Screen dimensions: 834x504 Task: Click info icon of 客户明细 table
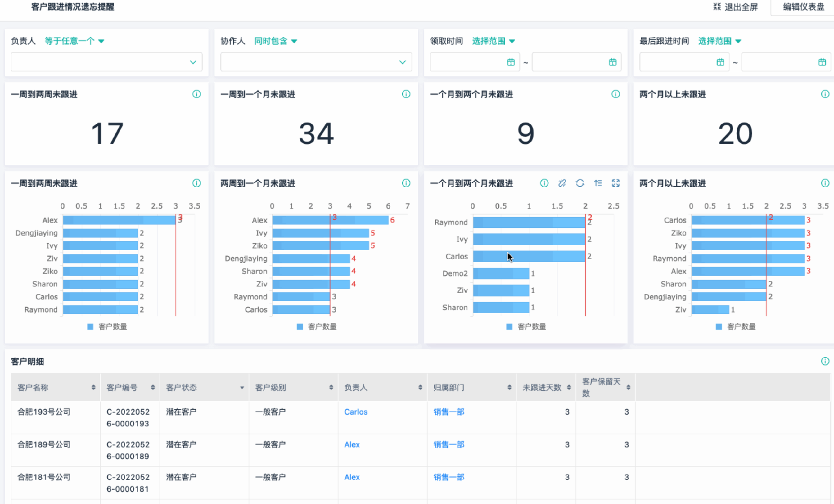(825, 361)
